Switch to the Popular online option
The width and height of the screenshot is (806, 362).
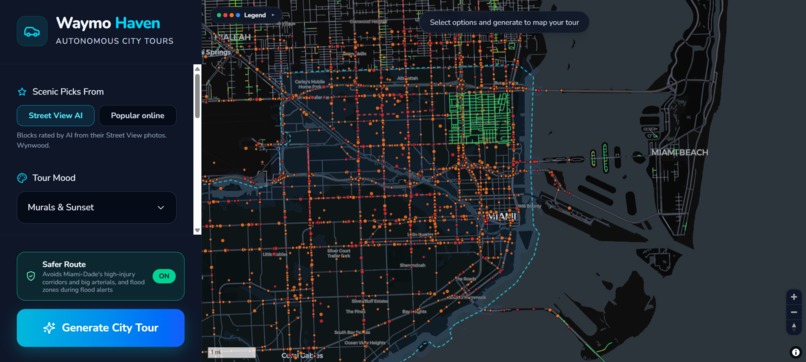point(138,116)
